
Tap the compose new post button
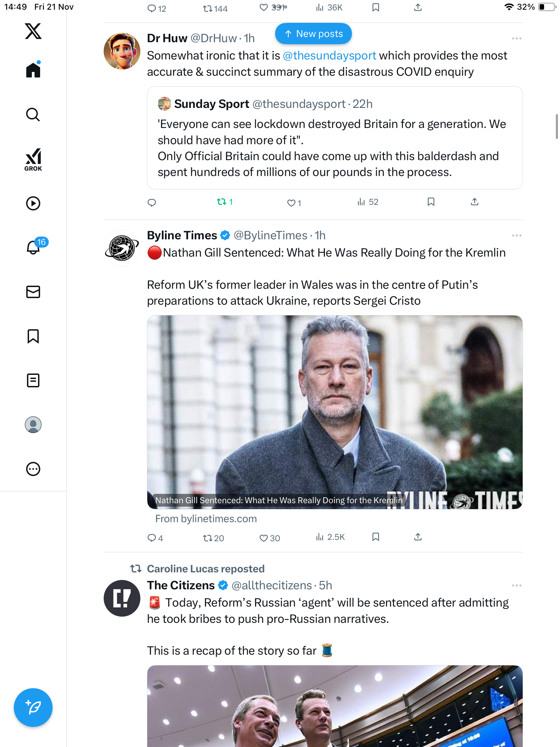coord(33,708)
